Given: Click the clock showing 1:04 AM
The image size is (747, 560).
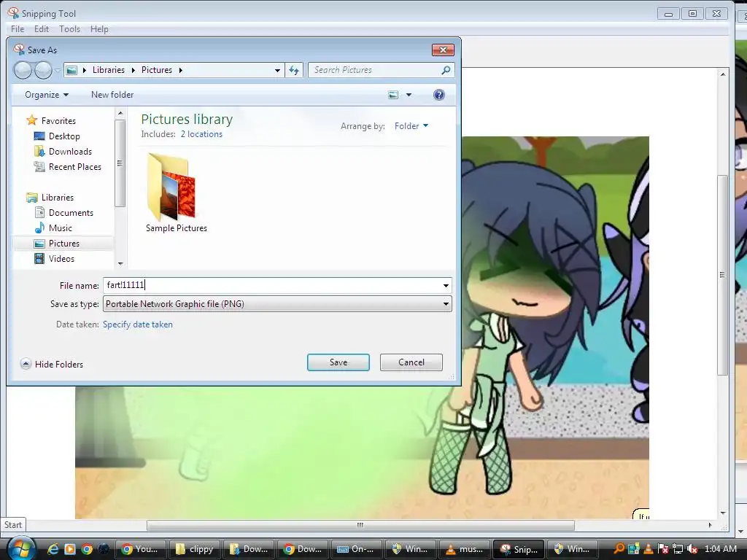Looking at the screenshot, I should (x=720, y=549).
